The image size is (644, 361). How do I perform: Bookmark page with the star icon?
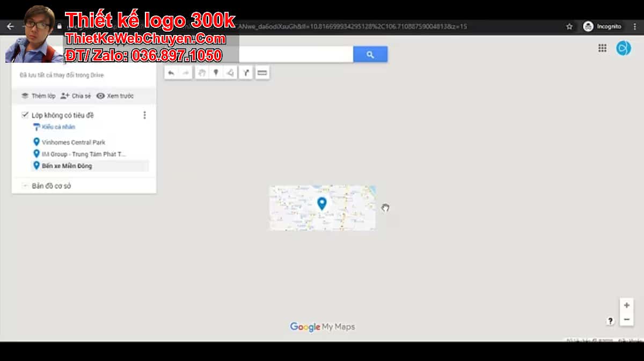tap(569, 26)
